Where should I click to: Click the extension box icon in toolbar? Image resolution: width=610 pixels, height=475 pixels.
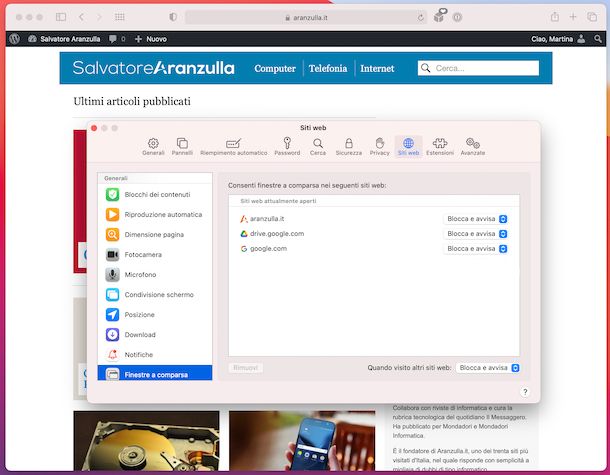coord(440,16)
